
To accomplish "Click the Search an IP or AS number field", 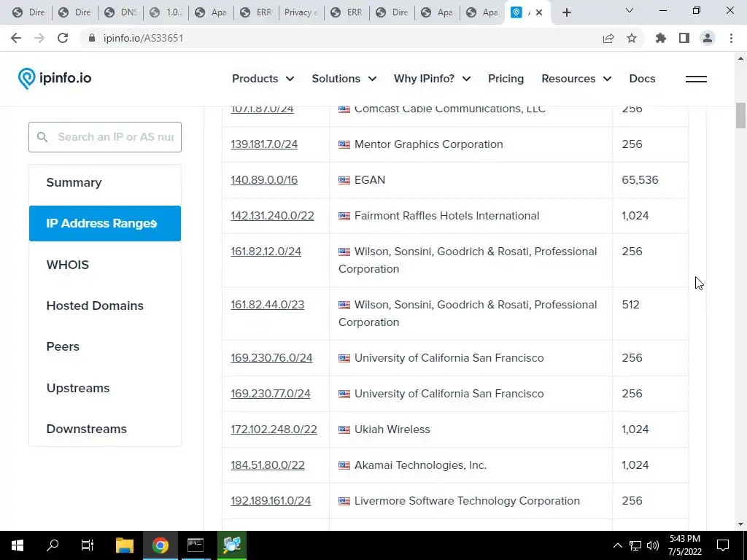I will [105, 137].
